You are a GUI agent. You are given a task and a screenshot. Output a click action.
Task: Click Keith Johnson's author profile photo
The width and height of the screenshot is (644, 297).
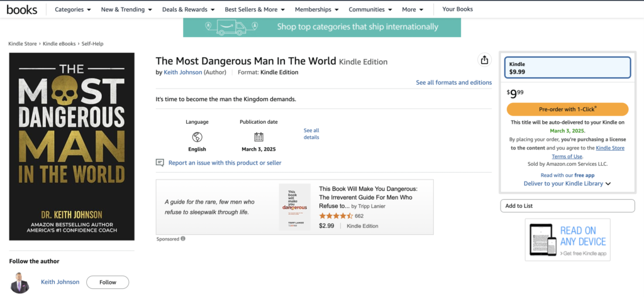coord(19,282)
